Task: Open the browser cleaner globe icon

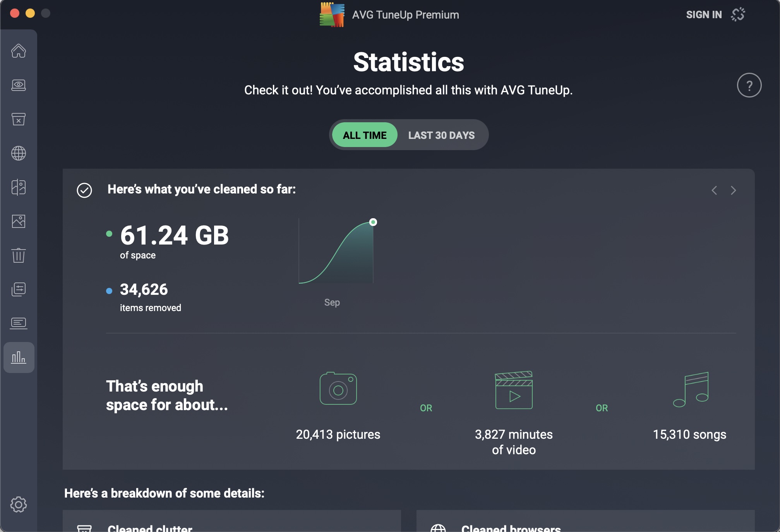Action: click(19, 153)
